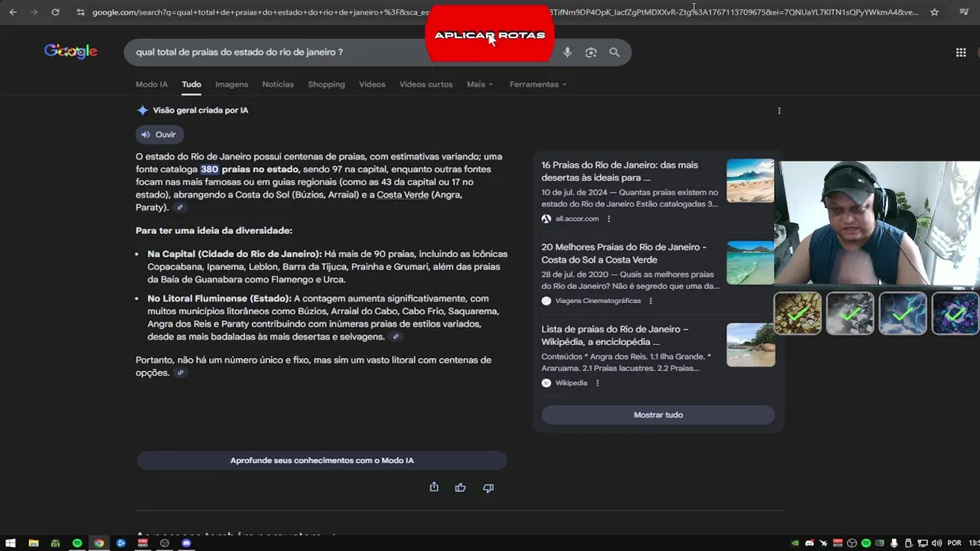
Task: Open OBS Studio from the taskbar
Action: (x=165, y=543)
